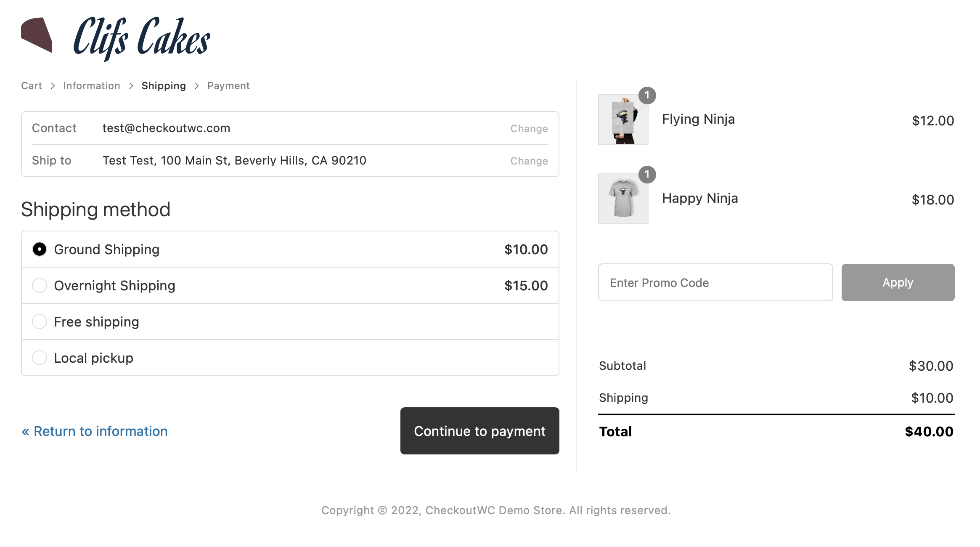The width and height of the screenshot is (980, 547).
Task: Select Local pickup option
Action: click(39, 357)
